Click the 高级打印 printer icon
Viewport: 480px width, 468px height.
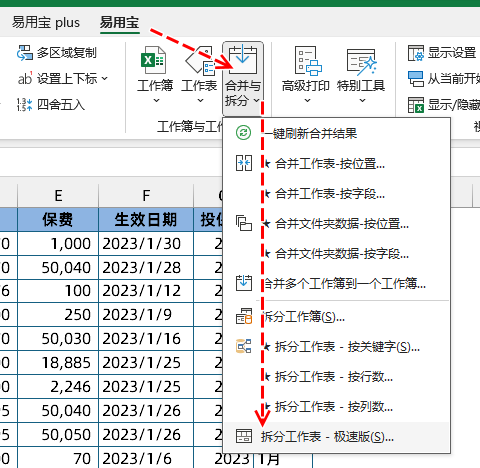pyautogui.click(x=308, y=61)
